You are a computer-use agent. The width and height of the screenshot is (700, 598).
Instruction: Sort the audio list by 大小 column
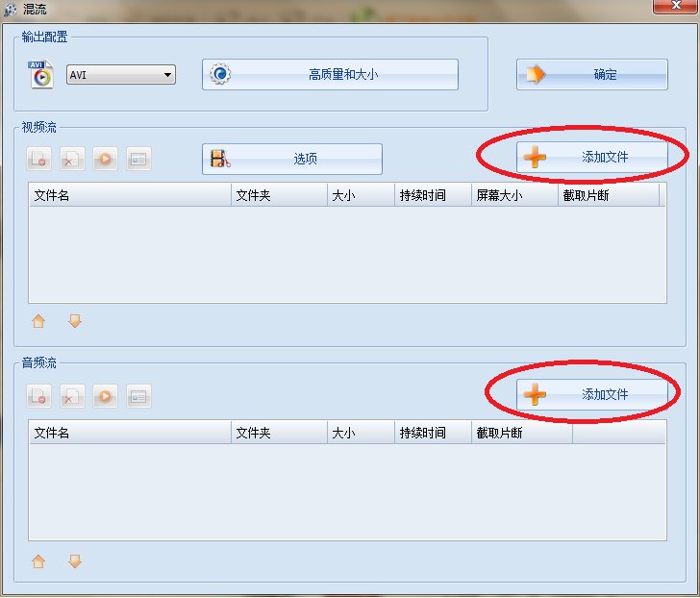pyautogui.click(x=361, y=433)
